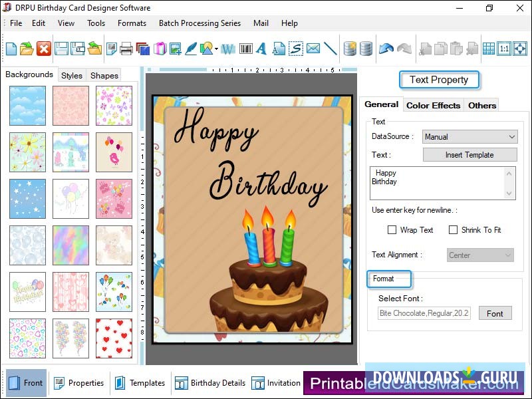Select the diagonal line drawing tool
Image resolution: width=532 pixels, height=399 pixels.
(330, 49)
